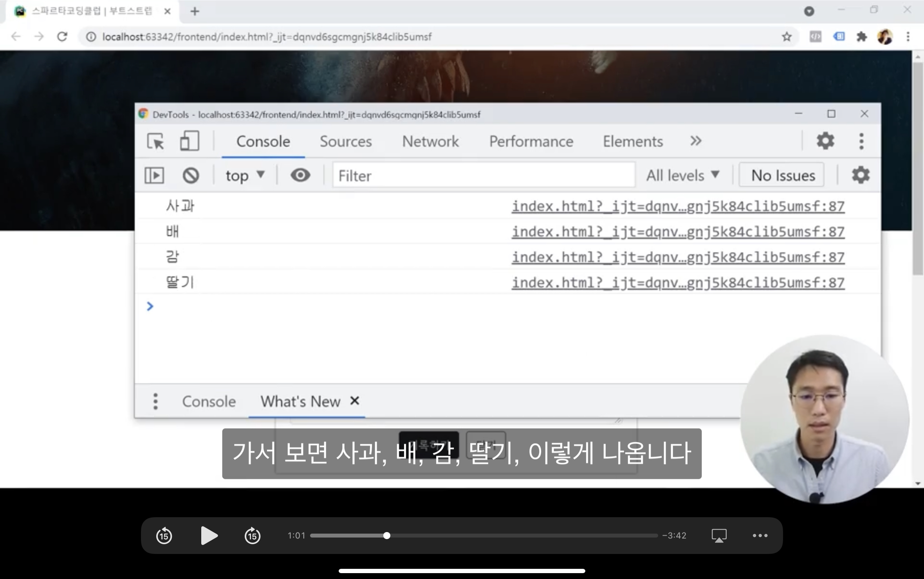Rewind video 15 seconds

[x=164, y=536]
